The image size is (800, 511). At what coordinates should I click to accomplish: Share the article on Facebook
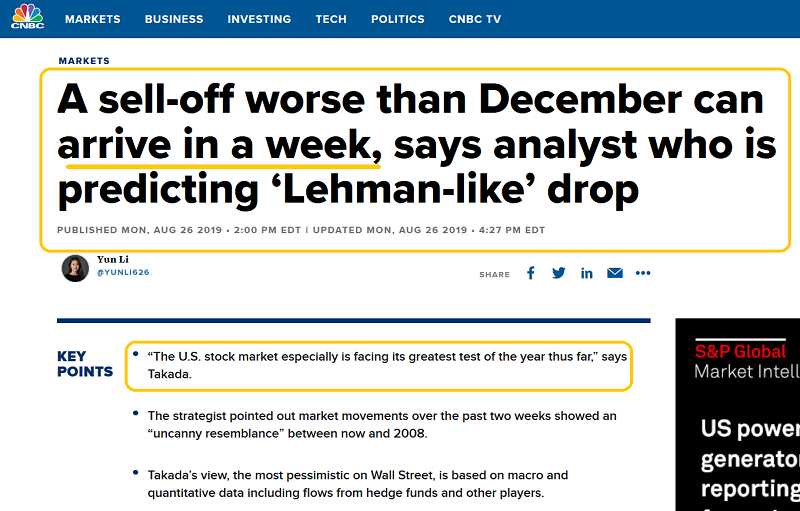531,273
